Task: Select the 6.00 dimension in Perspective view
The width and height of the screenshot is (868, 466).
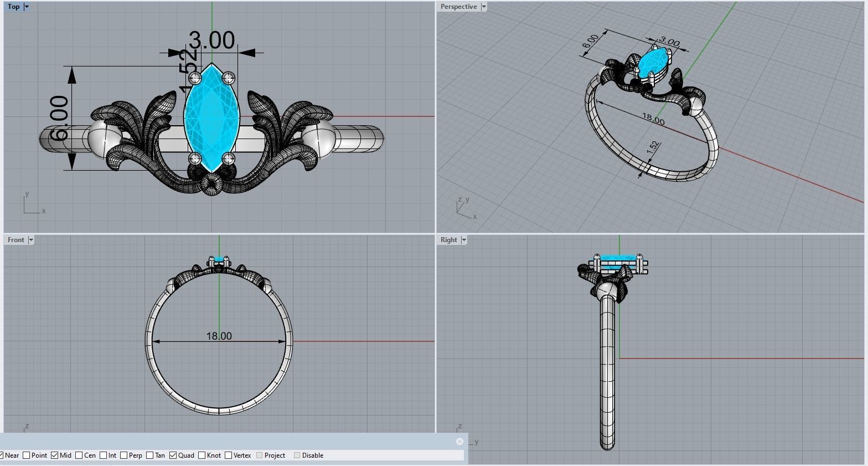Action: (590, 42)
